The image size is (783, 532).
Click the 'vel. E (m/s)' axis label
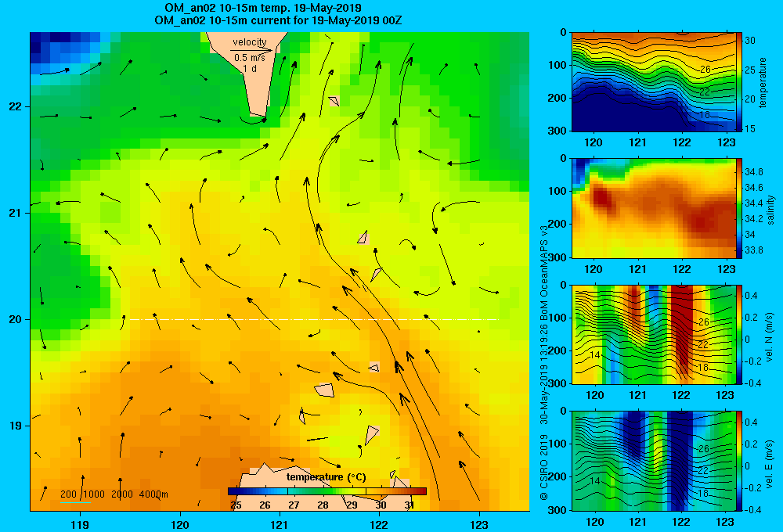coord(770,463)
